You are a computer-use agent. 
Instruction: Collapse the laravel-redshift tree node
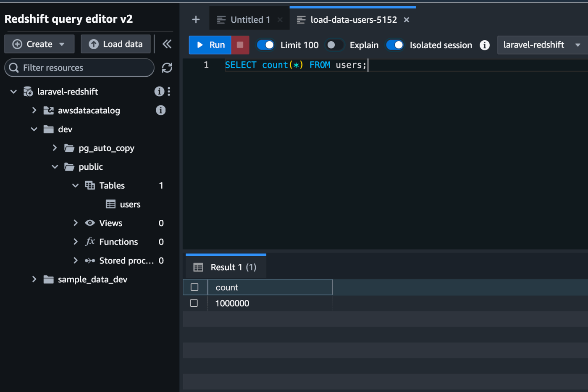click(13, 91)
